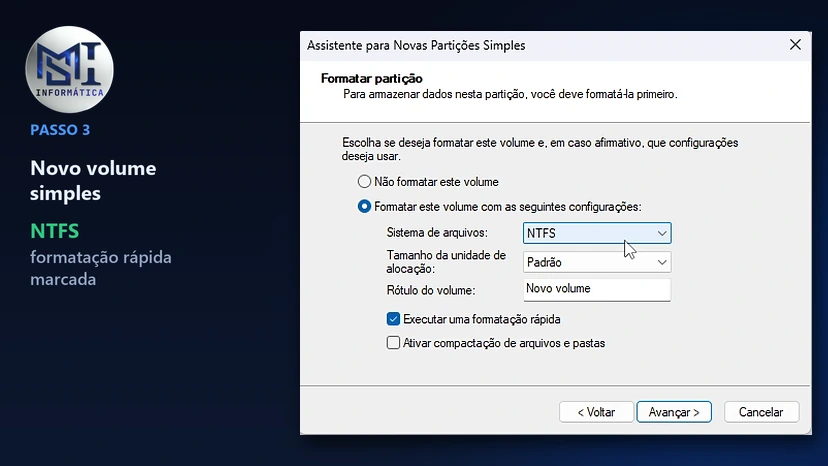Click the 'Para armazenar dados nesta partição' description
Viewport: 828px width, 466px height.
[510, 94]
